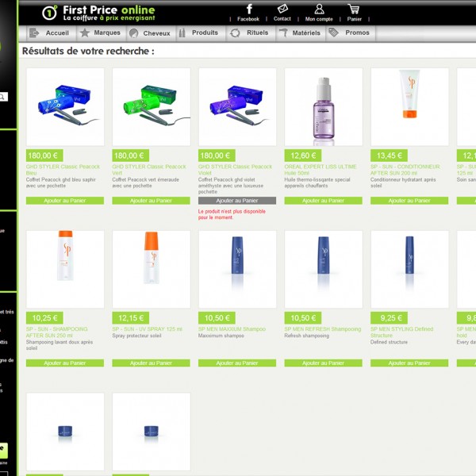
Task: Open the Rituels menu
Action: [250, 33]
